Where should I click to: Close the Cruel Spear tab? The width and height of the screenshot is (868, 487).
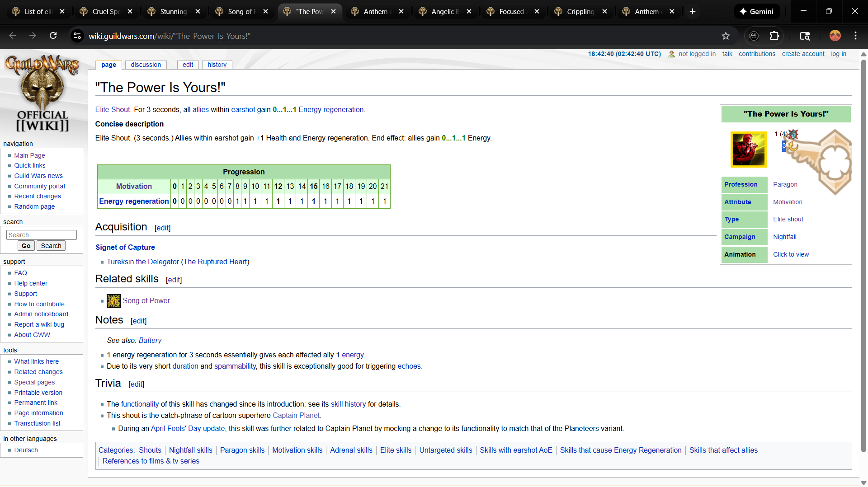click(x=130, y=11)
